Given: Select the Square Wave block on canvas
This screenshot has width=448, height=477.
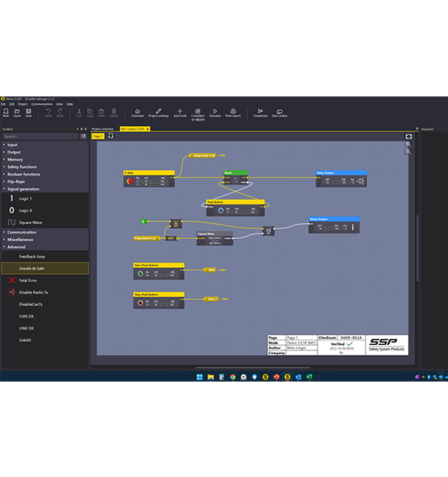Looking at the screenshot, I should pyautogui.click(x=214, y=238).
